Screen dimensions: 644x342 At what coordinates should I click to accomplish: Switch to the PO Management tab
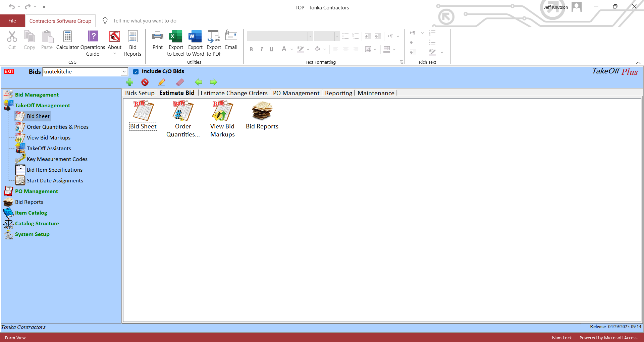click(x=296, y=93)
